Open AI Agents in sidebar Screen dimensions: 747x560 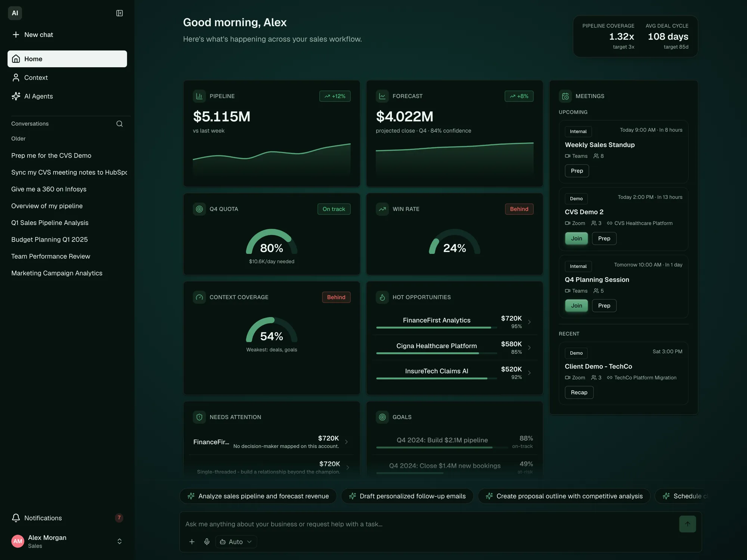click(67, 96)
